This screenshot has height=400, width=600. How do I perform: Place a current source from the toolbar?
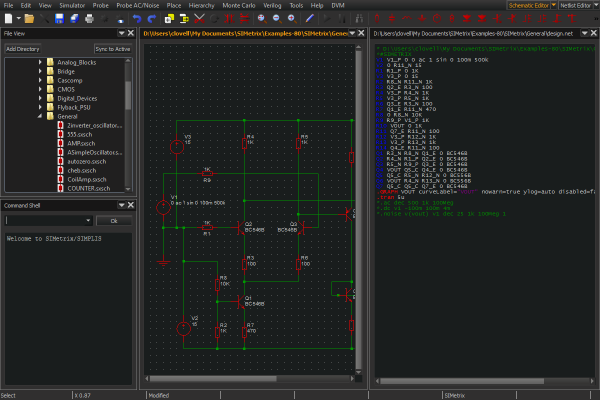pyautogui.click(x=452, y=18)
